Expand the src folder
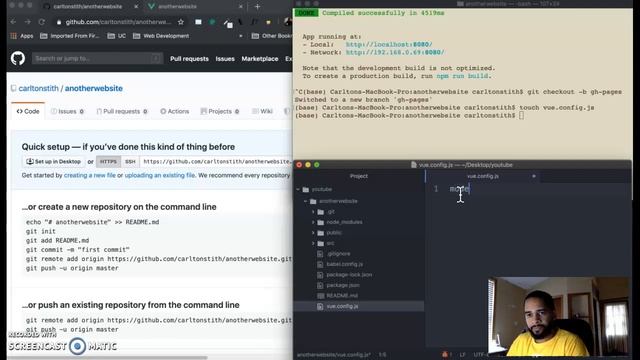640x360 pixels. (x=313, y=243)
